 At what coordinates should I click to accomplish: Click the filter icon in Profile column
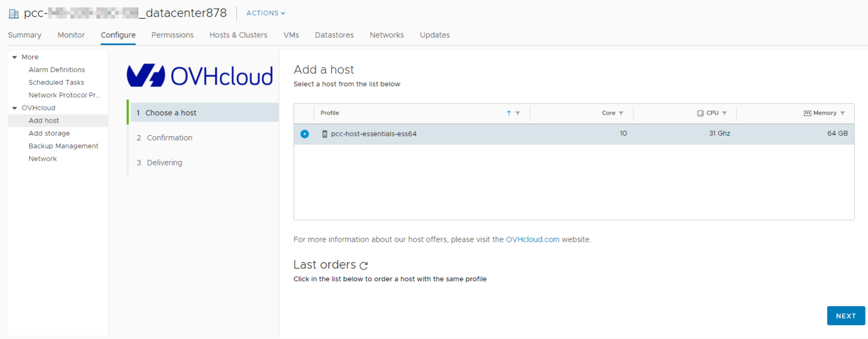tap(518, 113)
